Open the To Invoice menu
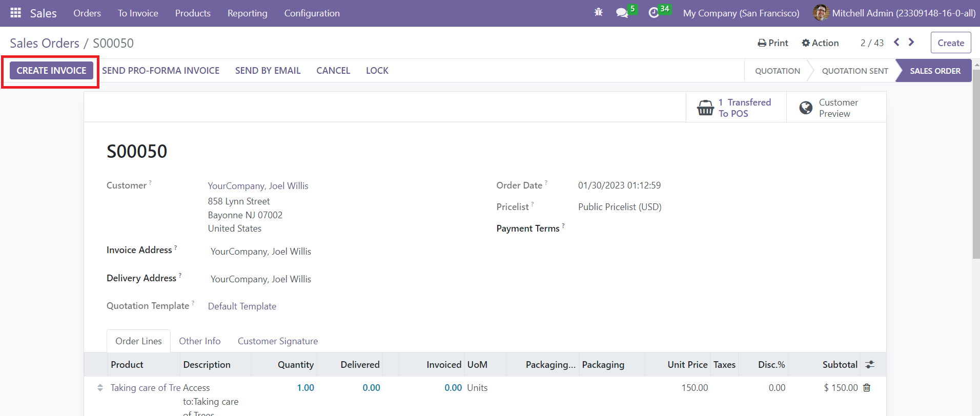The height and width of the screenshot is (416, 980). click(138, 13)
